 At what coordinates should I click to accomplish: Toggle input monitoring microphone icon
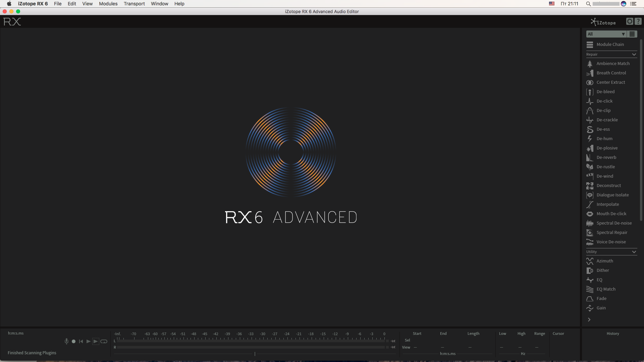coord(66,341)
